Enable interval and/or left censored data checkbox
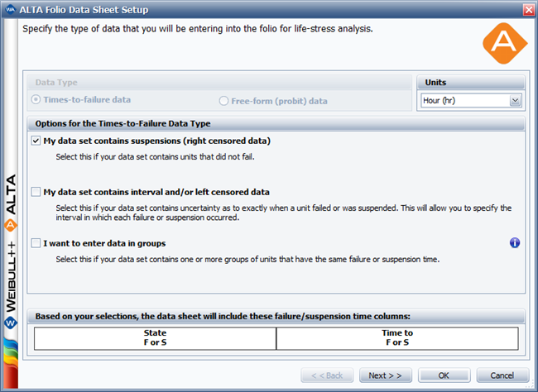 pyautogui.click(x=36, y=192)
